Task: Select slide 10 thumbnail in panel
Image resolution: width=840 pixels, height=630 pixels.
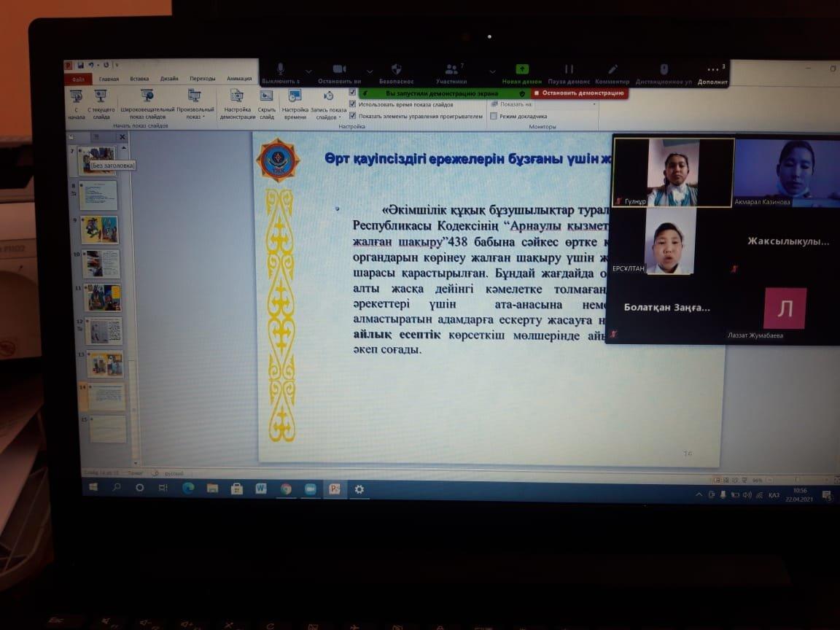Action: tap(101, 263)
